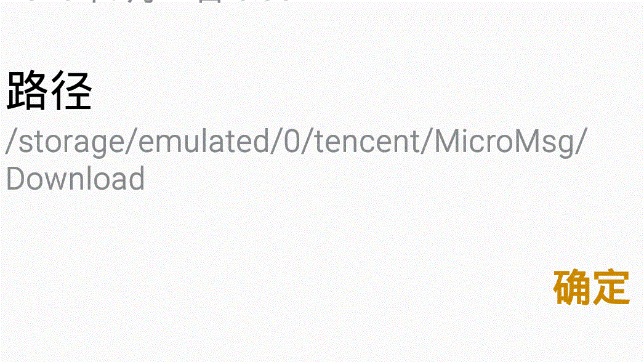
Task: Click the character 路 in the heading
Action: [26, 91]
